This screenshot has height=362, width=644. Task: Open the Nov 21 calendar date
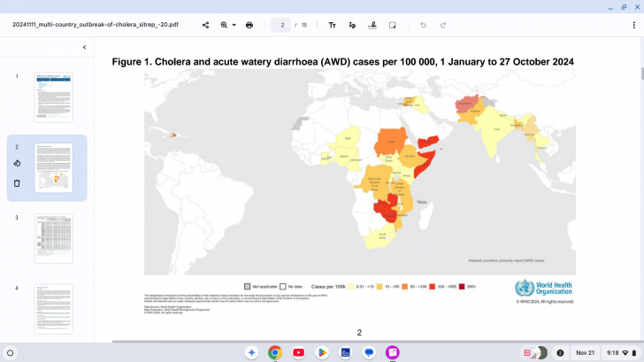click(585, 352)
